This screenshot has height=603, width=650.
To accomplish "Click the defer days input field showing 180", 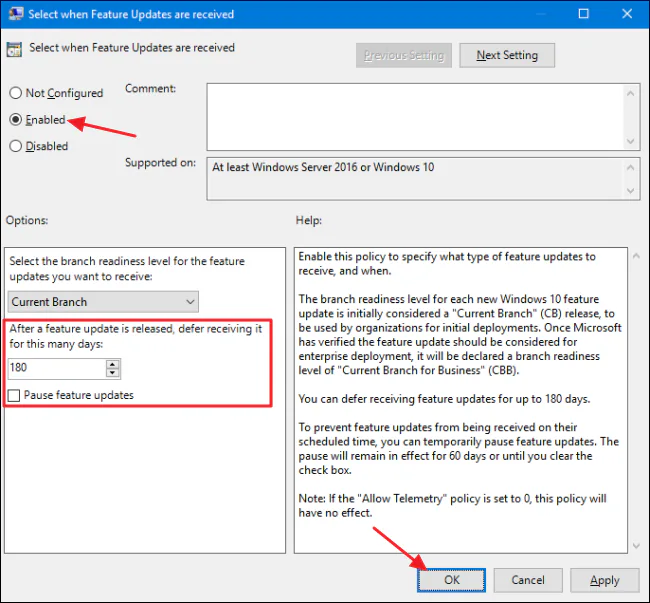I will coord(57,368).
